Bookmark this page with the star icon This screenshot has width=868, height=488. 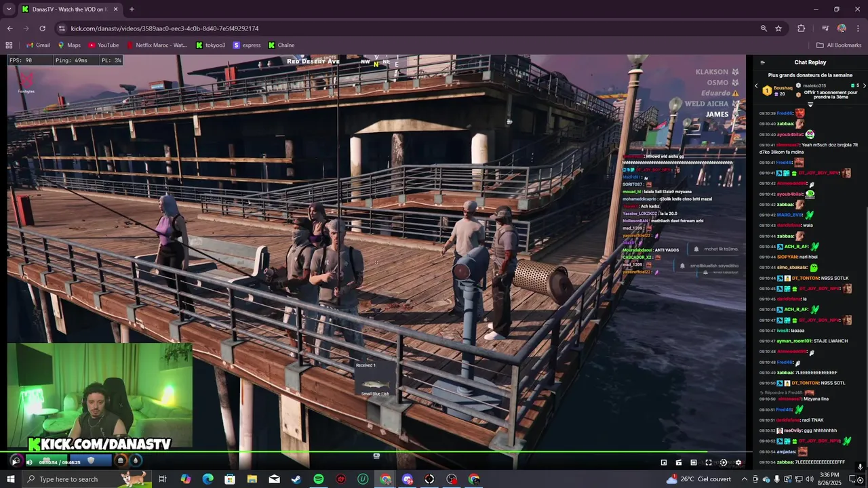tap(778, 28)
